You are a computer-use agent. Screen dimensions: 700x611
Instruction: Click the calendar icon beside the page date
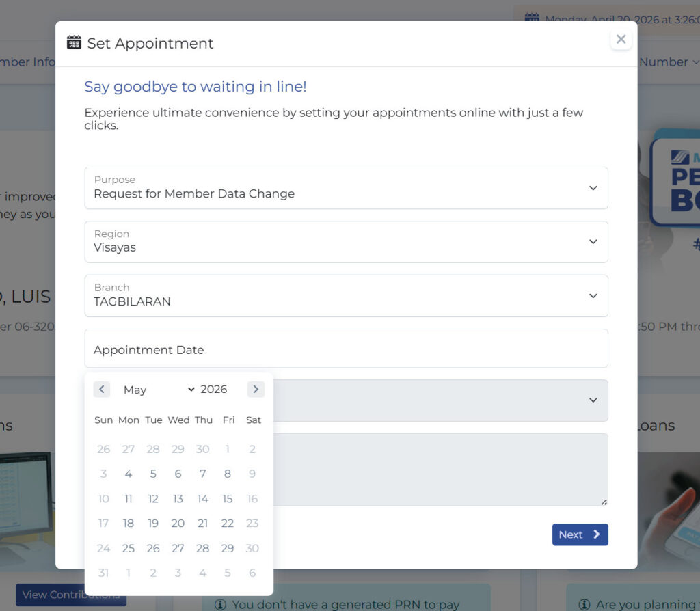click(532, 18)
